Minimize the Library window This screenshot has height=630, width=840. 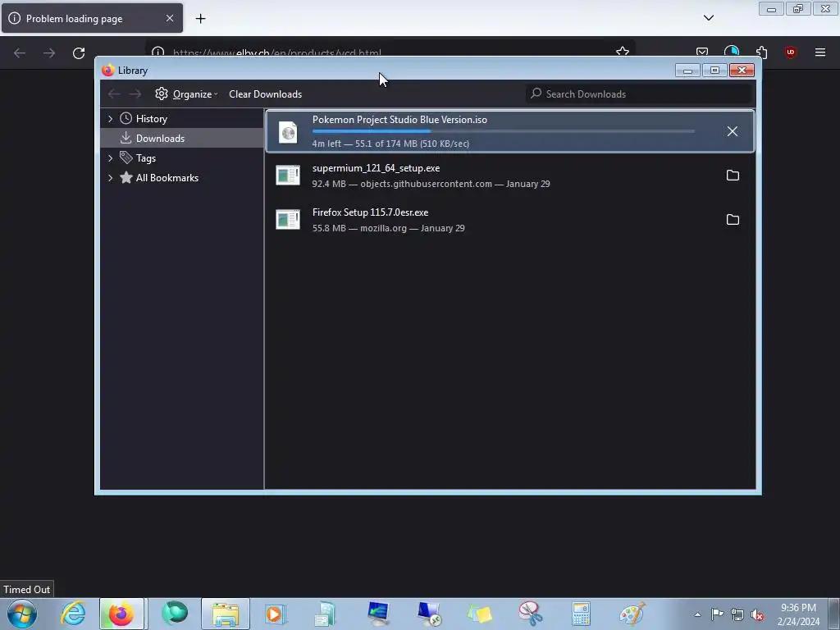pos(687,71)
